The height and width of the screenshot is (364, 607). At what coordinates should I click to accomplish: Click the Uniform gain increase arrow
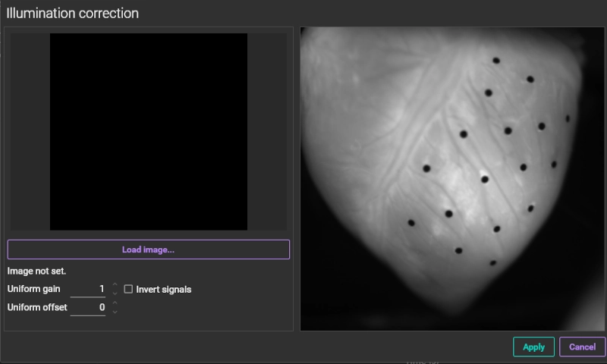click(115, 285)
